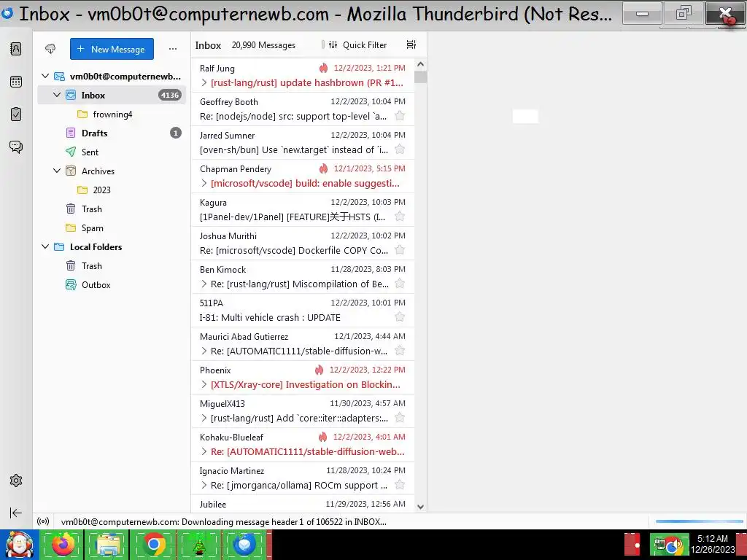Open the Drafts folder
This screenshot has width=747, height=560.
click(x=112, y=133)
